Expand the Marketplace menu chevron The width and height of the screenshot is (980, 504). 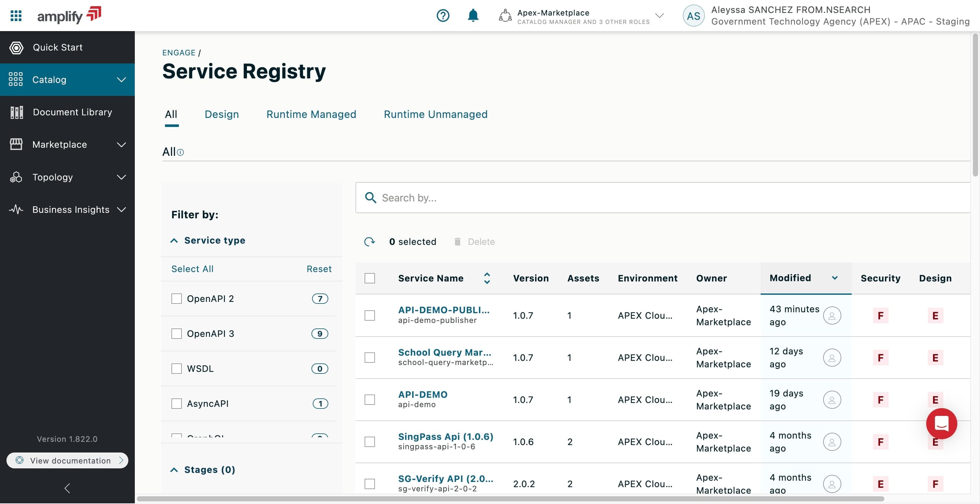(x=121, y=145)
